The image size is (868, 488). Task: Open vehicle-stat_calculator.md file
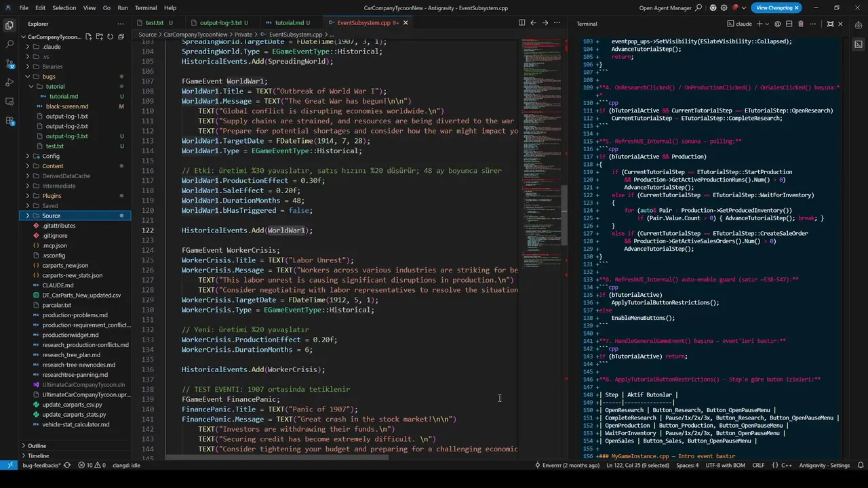click(75, 424)
